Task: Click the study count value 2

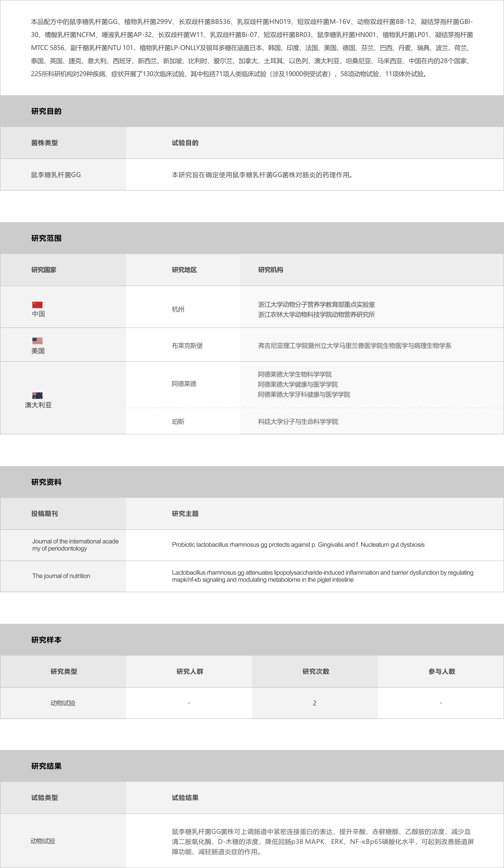Action: pyautogui.click(x=314, y=703)
